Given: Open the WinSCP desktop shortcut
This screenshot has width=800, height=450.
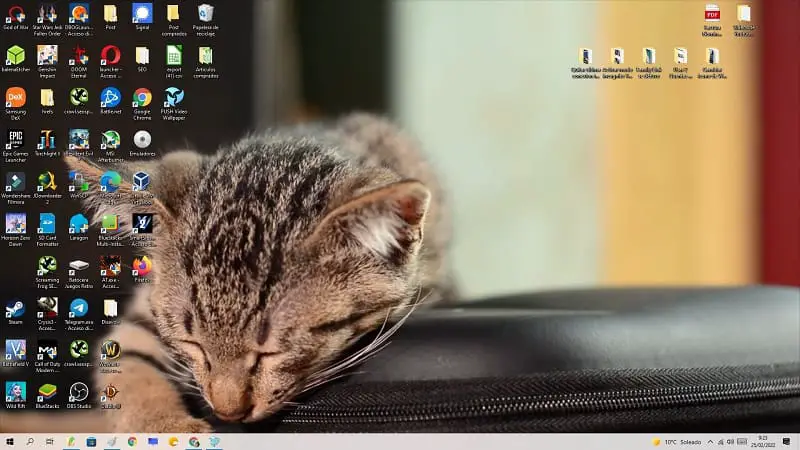Looking at the screenshot, I should [79, 185].
